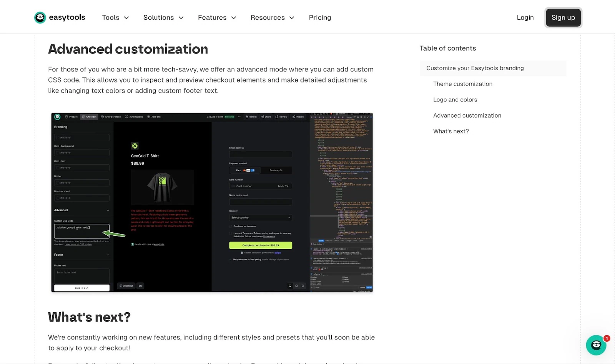This screenshot has width=615, height=364.
Task: Click the Sign up button
Action: [x=563, y=18]
